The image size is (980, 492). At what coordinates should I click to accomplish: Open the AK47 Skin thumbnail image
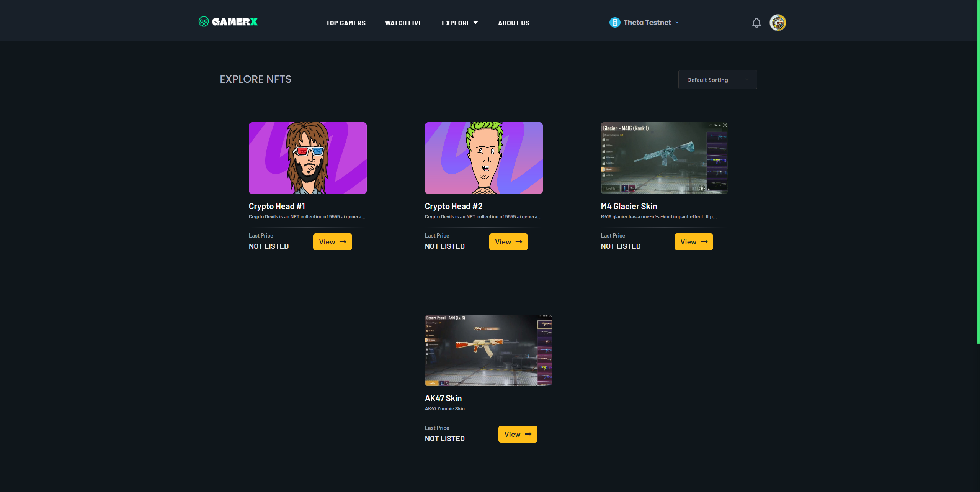point(488,350)
